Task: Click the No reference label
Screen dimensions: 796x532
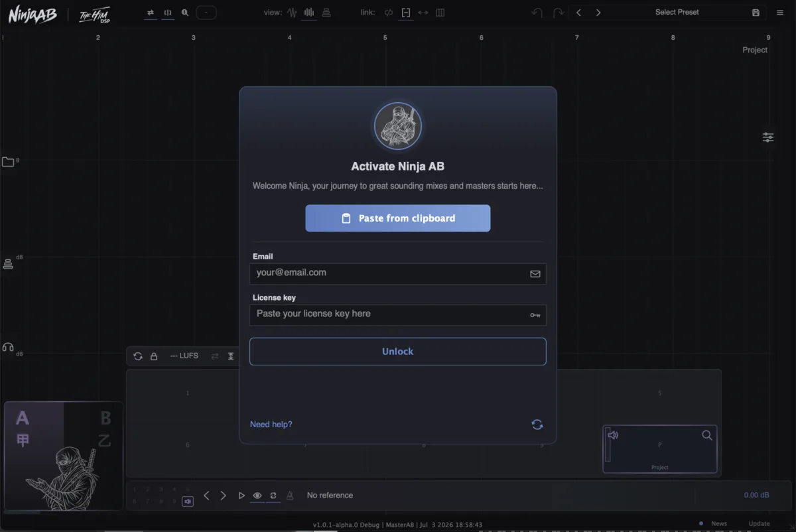Action: [x=330, y=496]
